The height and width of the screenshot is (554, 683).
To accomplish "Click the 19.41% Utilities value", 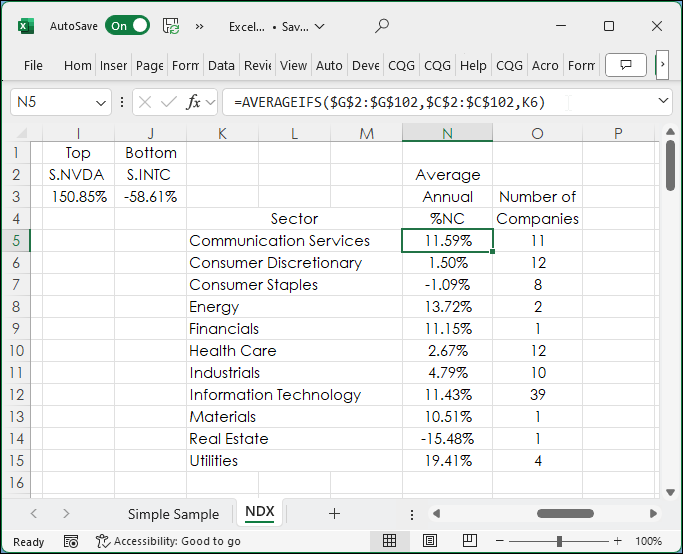I will 448,461.
